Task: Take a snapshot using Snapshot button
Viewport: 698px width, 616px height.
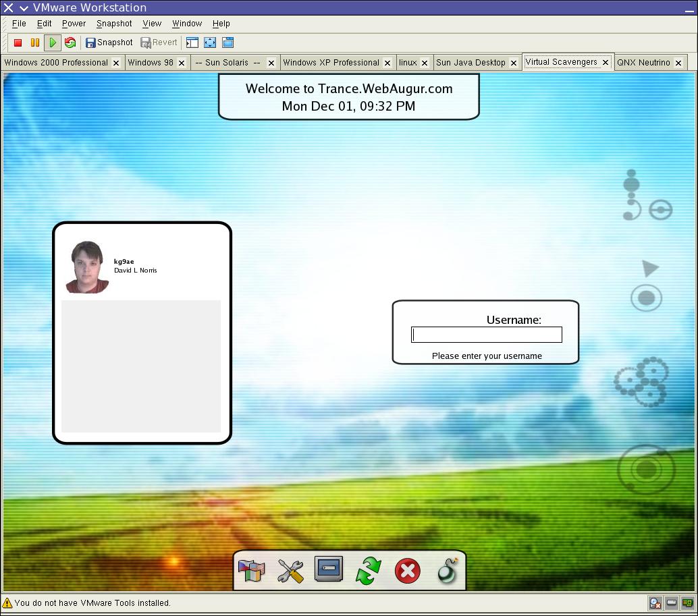Action: coord(109,43)
